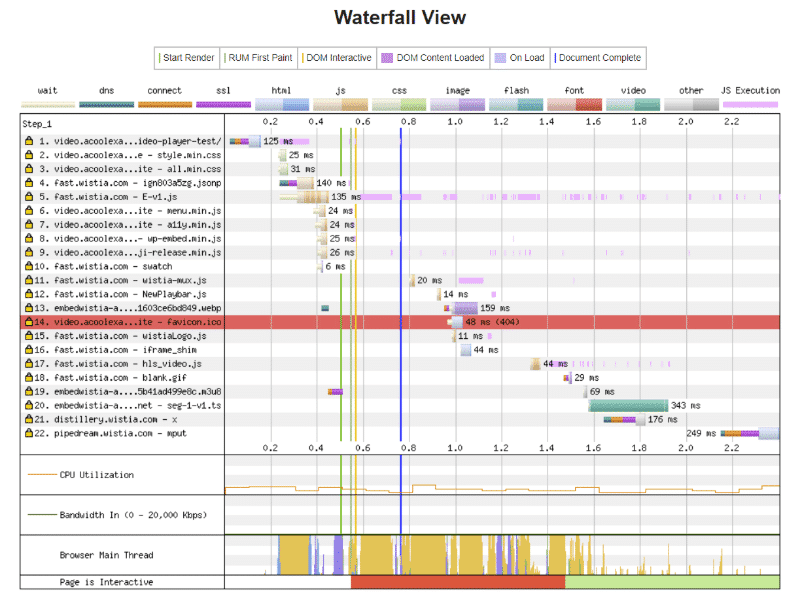The width and height of the screenshot is (800, 599).
Task: Click the lock icon beside menu.min.js request
Action: tap(29, 210)
